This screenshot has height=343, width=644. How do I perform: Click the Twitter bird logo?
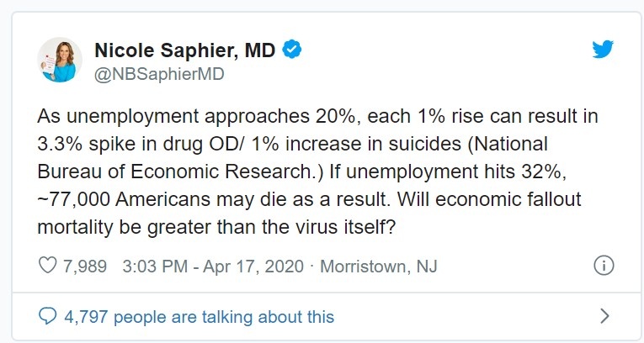[603, 50]
